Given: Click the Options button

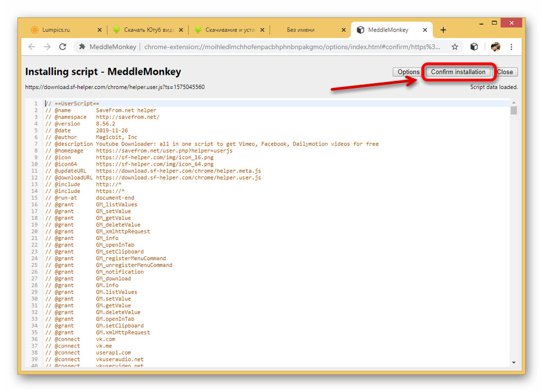Looking at the screenshot, I should click(408, 72).
